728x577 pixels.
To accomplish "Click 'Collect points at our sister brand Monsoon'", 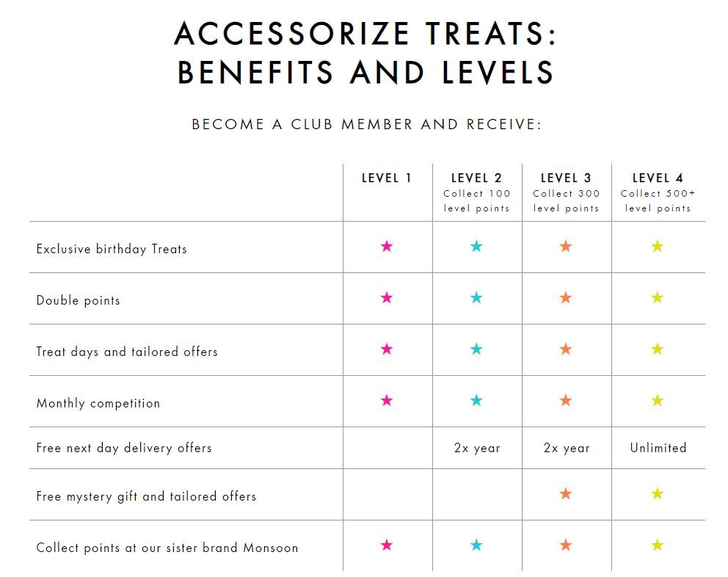I will (167, 548).
